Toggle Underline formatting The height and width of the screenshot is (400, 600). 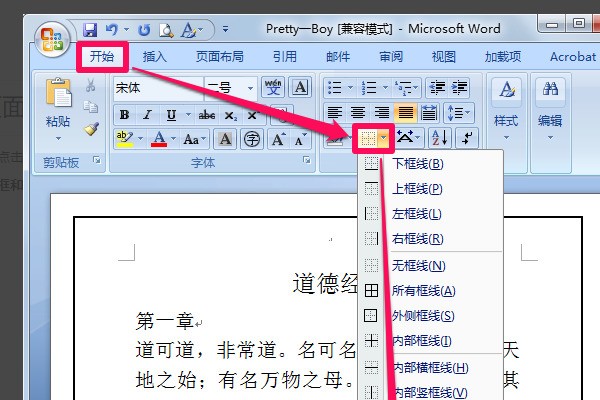click(x=171, y=115)
